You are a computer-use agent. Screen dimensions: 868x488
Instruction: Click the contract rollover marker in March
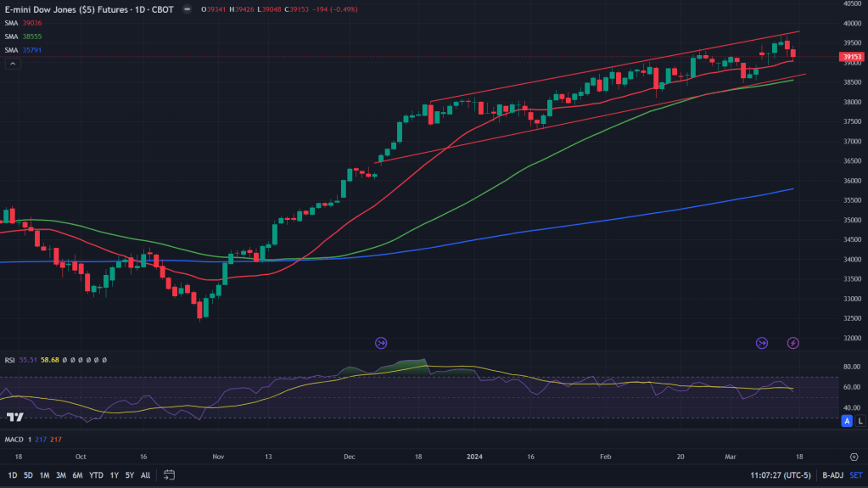pos(762,343)
